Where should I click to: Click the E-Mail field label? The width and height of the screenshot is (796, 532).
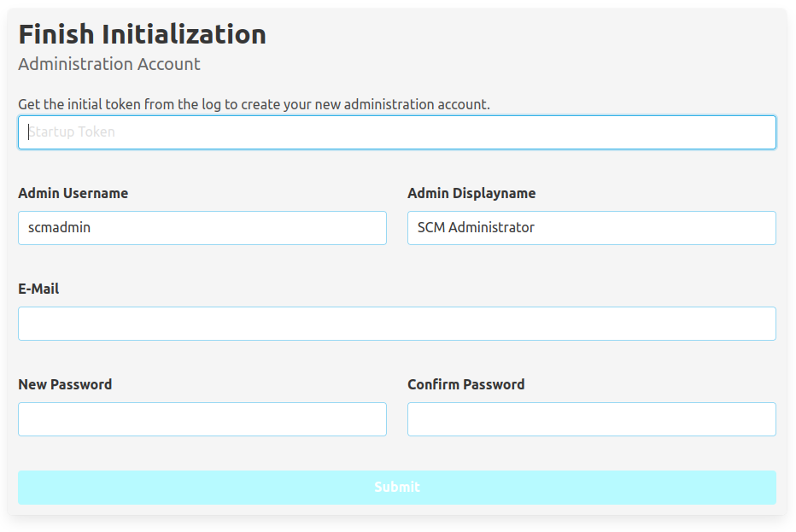pyautogui.click(x=38, y=289)
